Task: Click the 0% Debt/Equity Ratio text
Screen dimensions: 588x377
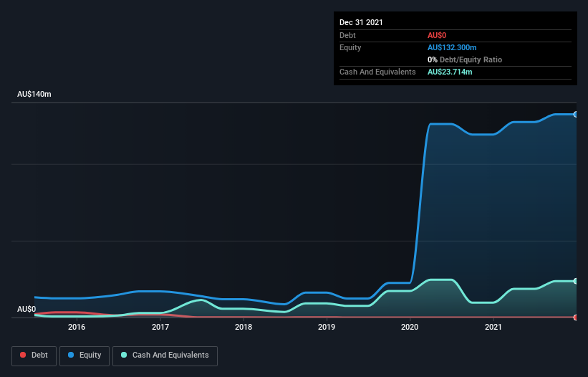Action: [465, 59]
